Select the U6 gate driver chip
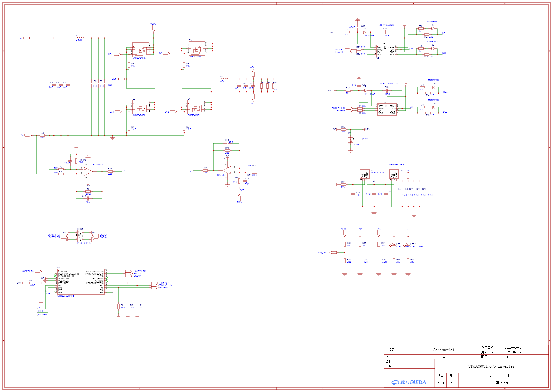 [x=387, y=109]
